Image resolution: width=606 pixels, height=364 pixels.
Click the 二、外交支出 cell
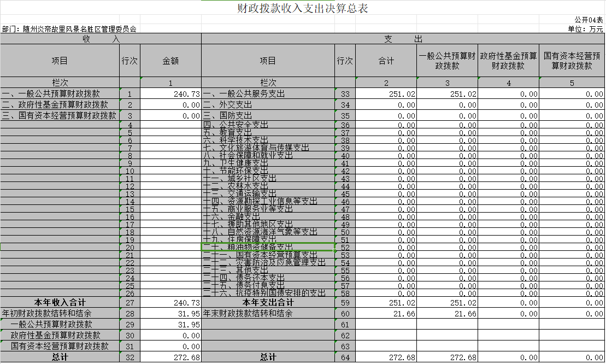[268, 104]
